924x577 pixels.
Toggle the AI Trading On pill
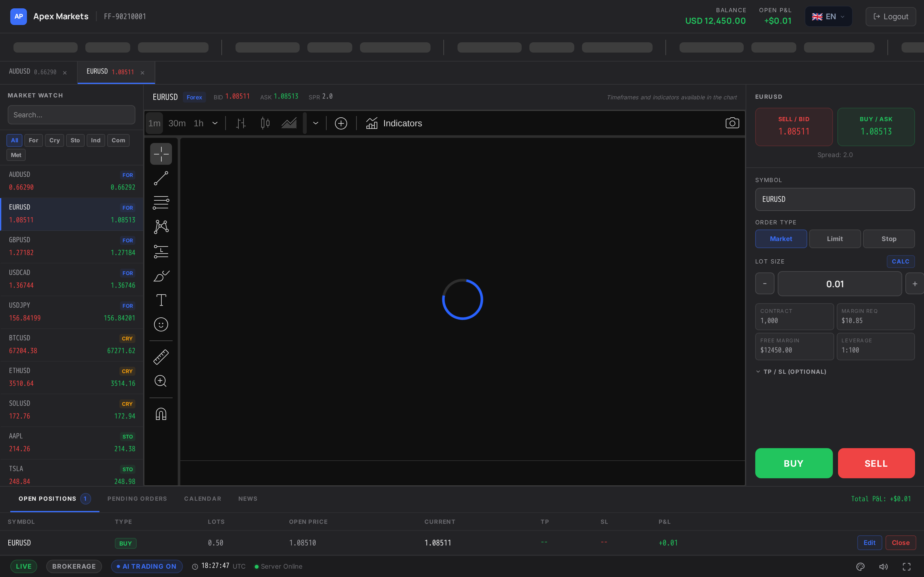click(147, 566)
